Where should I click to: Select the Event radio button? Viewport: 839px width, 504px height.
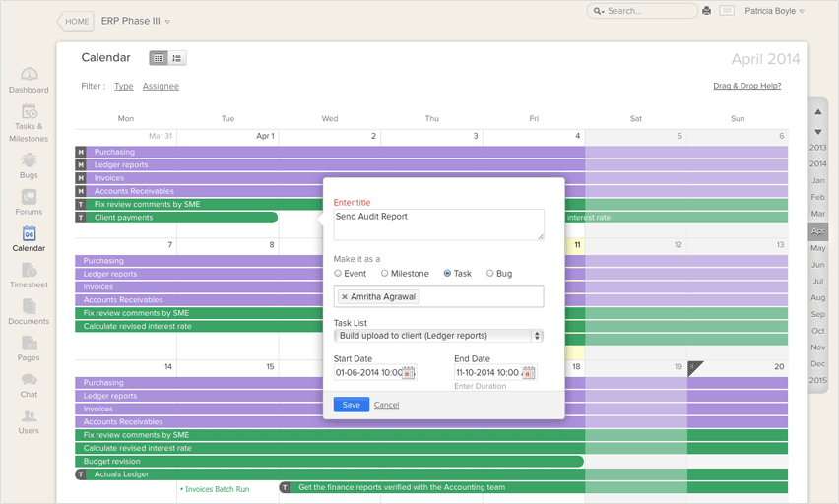coord(338,274)
